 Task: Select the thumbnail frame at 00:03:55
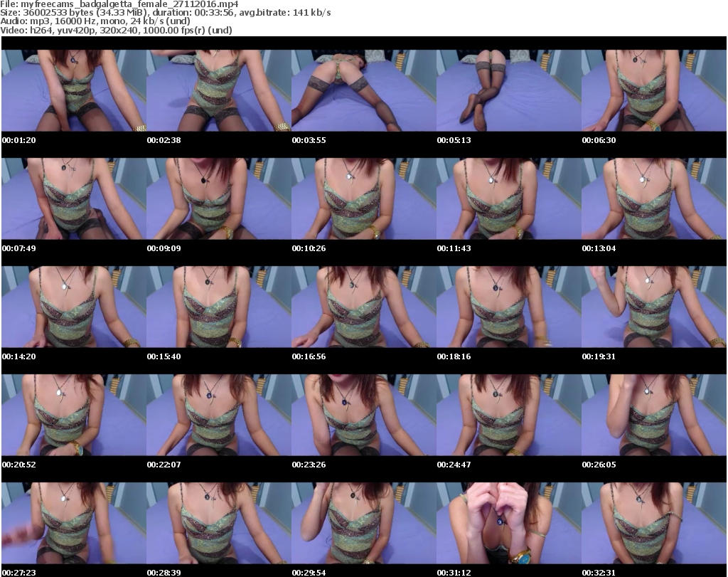pyautogui.click(x=363, y=90)
